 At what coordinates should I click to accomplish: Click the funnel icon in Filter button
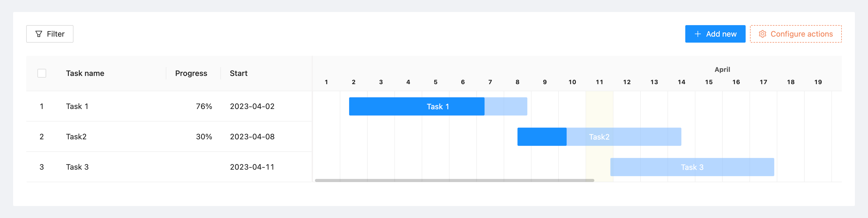(x=39, y=34)
